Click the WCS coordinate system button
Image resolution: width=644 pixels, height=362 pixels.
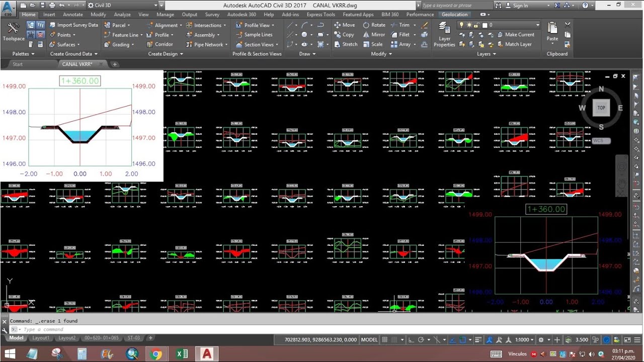coord(601,141)
